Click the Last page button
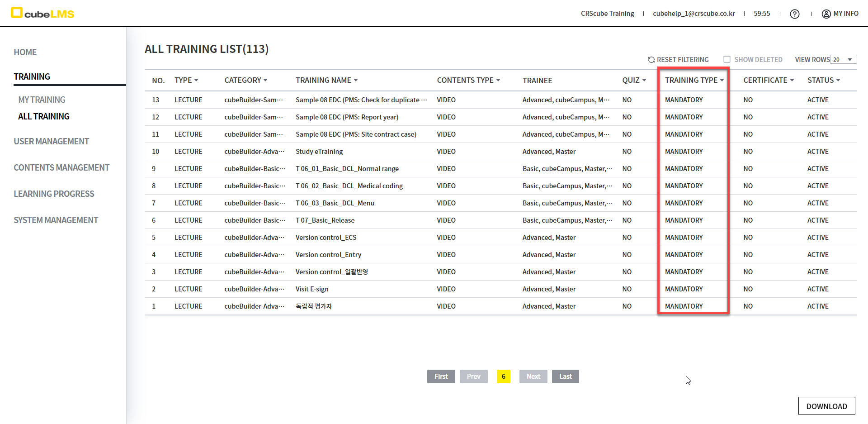The width and height of the screenshot is (868, 424). pyautogui.click(x=565, y=376)
